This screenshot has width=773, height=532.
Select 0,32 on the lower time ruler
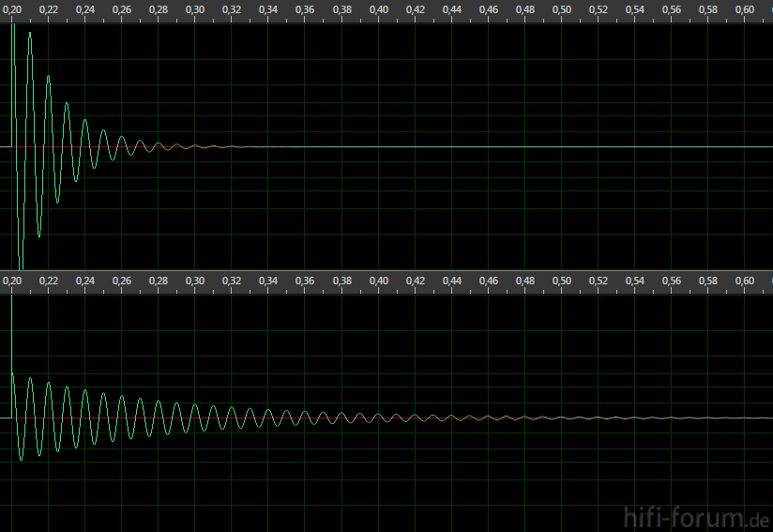(232, 281)
